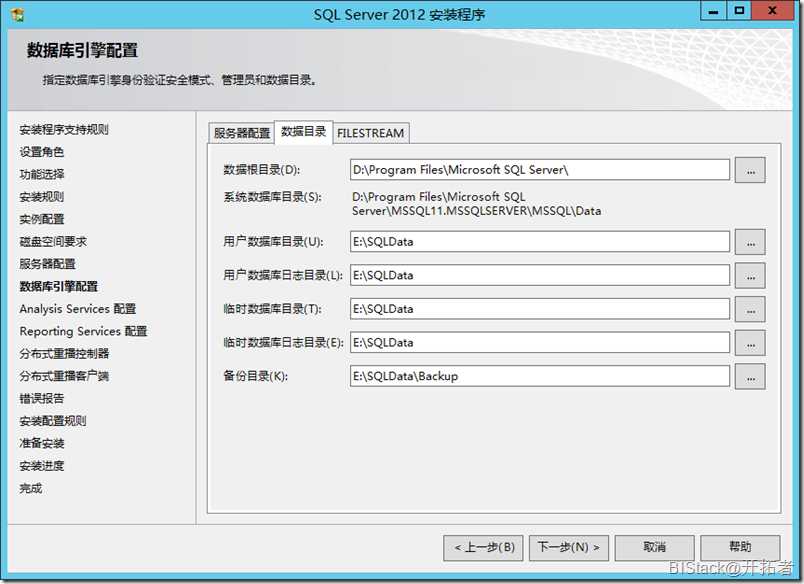Select the 安装程序支持规则 step in sidebar

click(x=64, y=130)
